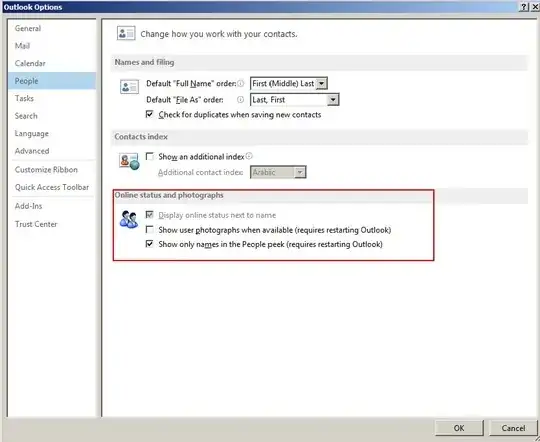540x442 pixels.
Task: Click 'Change how you work with your contacts' text
Action: click(x=219, y=34)
